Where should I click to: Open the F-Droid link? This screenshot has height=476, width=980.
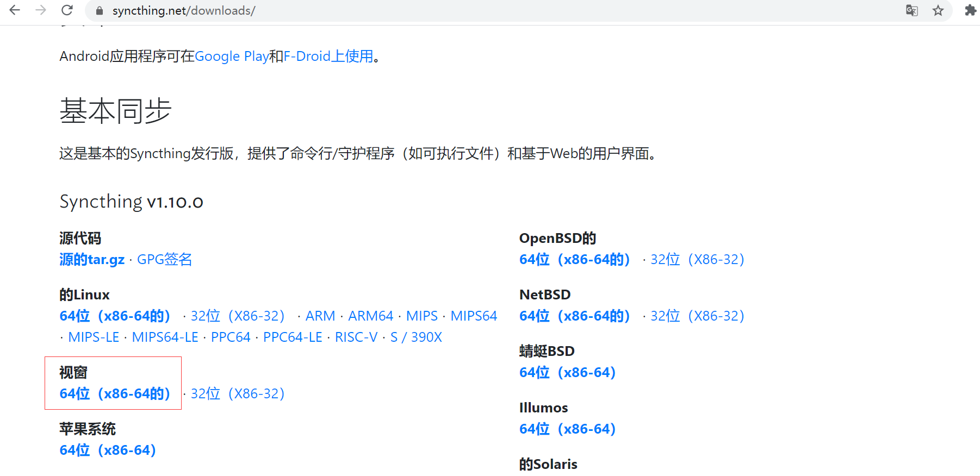pos(328,56)
